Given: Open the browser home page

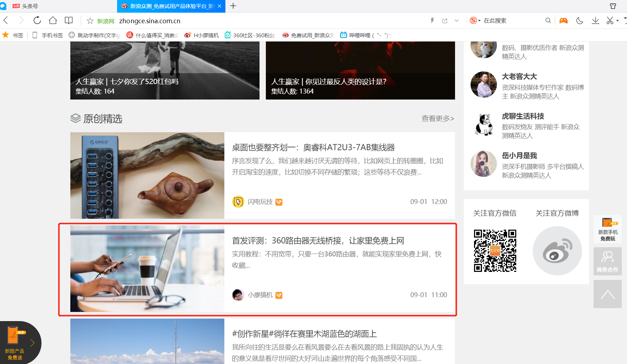Looking at the screenshot, I should [53, 20].
